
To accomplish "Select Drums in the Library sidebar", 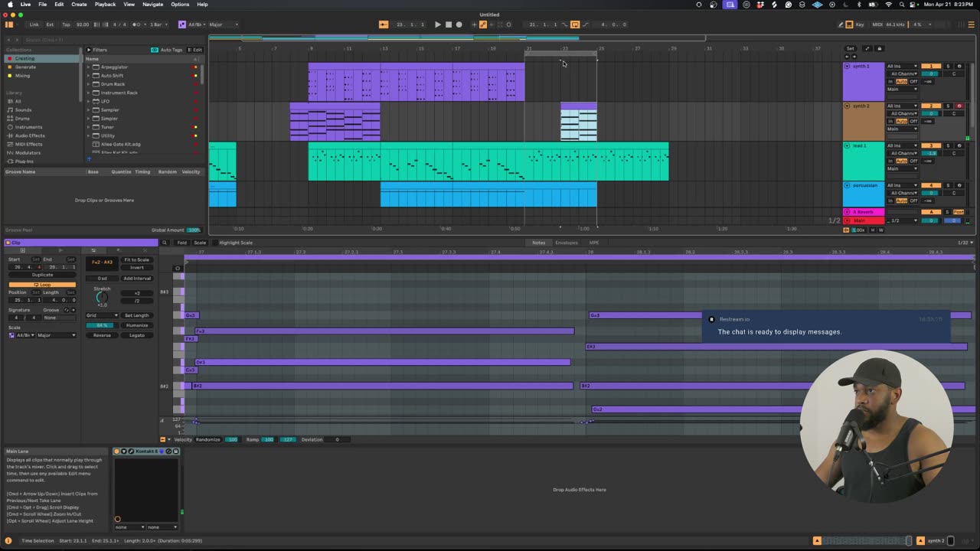I will pyautogui.click(x=22, y=119).
